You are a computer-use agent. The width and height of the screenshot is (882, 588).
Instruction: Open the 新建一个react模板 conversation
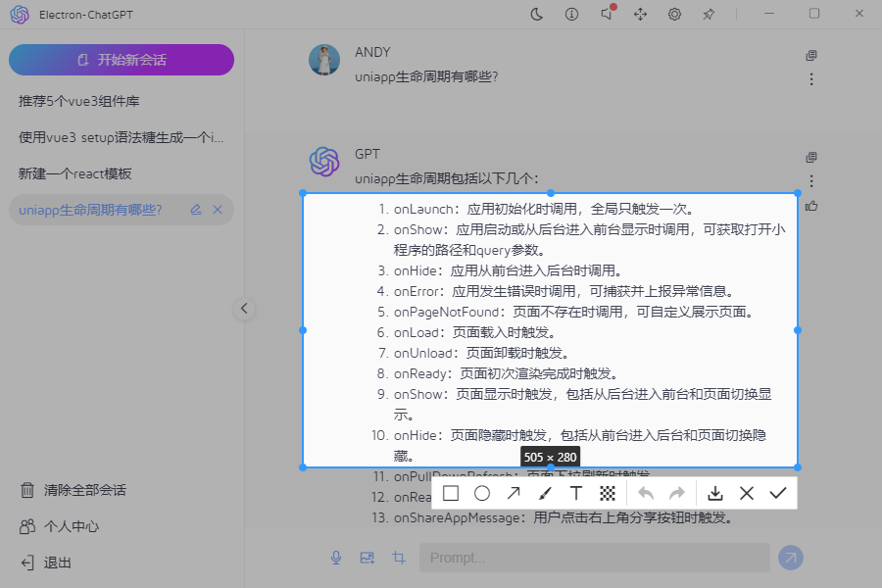coord(75,173)
